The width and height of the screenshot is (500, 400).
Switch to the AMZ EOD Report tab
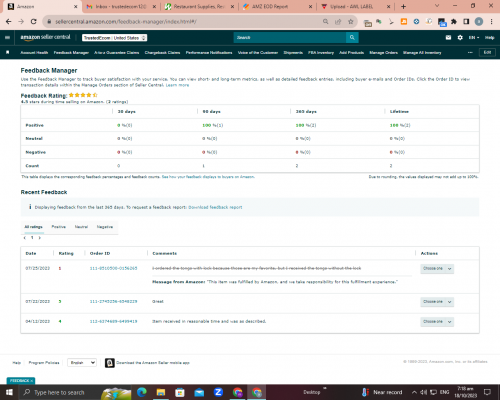277,6
